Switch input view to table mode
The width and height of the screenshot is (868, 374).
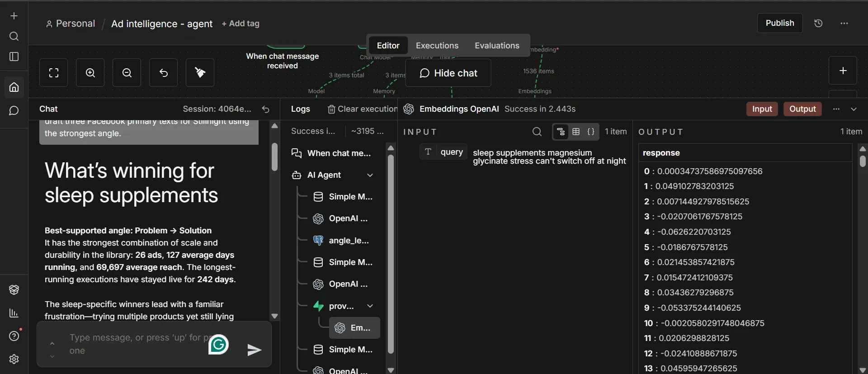click(576, 132)
